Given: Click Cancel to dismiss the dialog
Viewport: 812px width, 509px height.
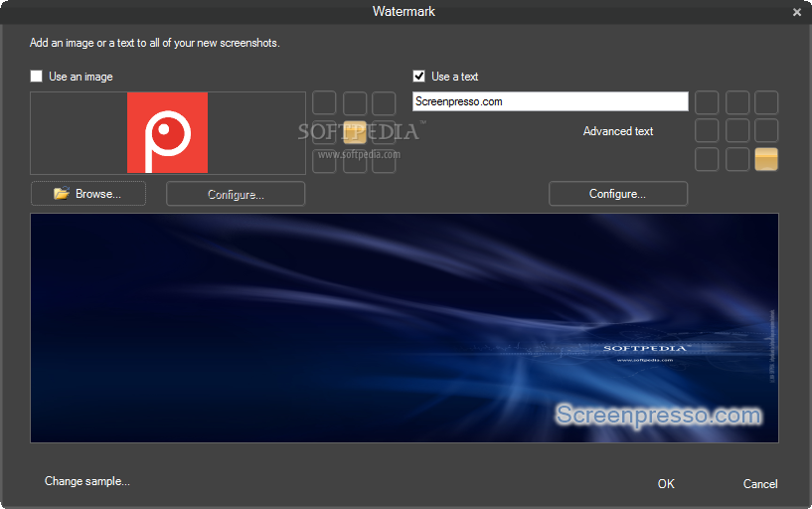Looking at the screenshot, I should point(760,483).
